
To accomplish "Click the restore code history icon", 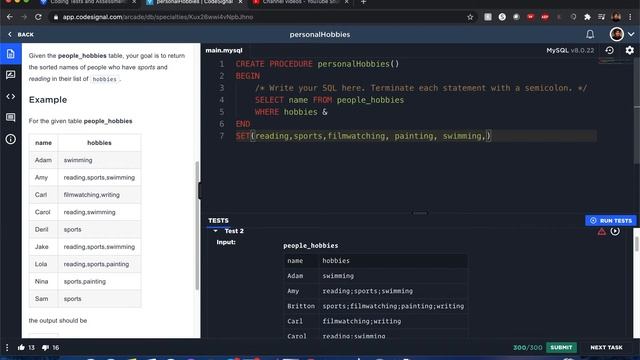I will 609,50.
